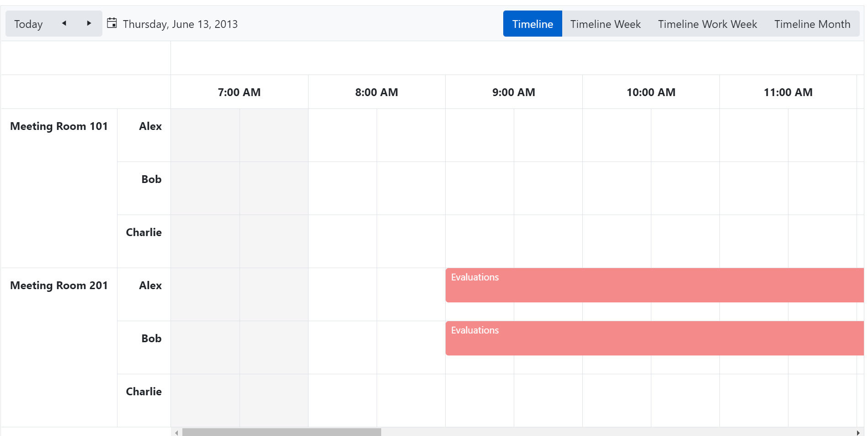
Task: Switch to the Timeline Month view
Action: (x=812, y=24)
